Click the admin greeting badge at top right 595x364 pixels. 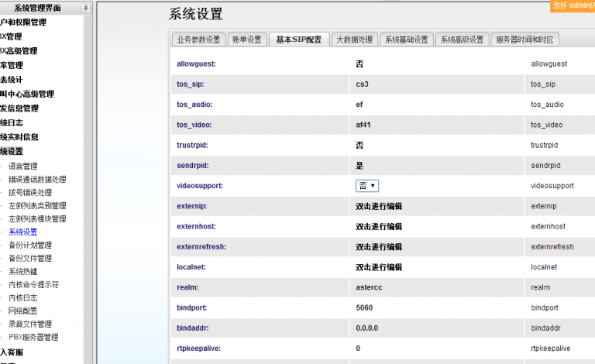click(573, 5)
